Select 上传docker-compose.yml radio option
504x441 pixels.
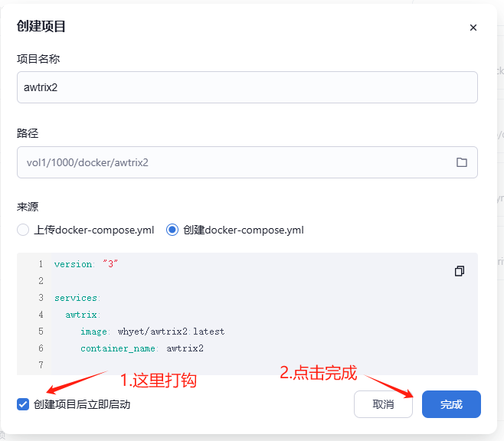23,230
